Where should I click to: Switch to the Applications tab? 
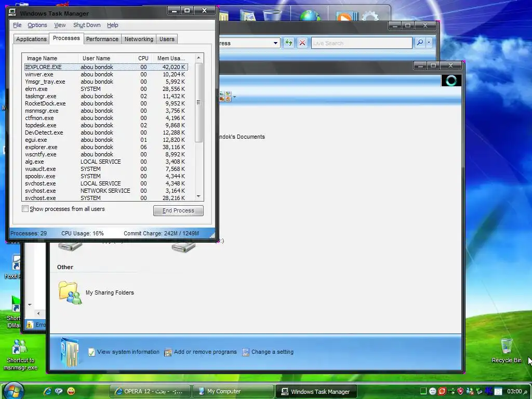(x=31, y=39)
